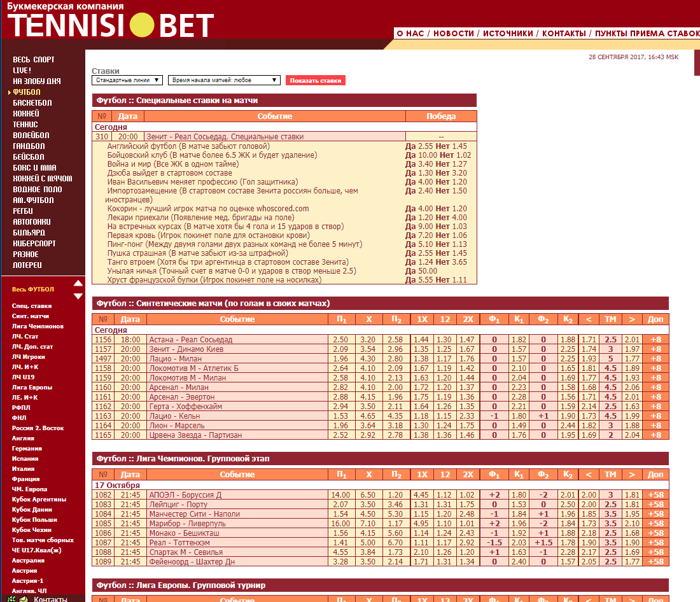Click the ФУТБОЛ selected sidebar item

pyautogui.click(x=26, y=92)
